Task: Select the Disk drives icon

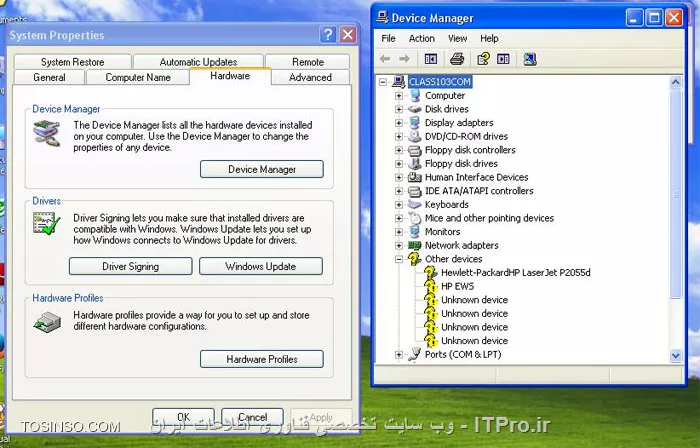Action: click(x=415, y=109)
